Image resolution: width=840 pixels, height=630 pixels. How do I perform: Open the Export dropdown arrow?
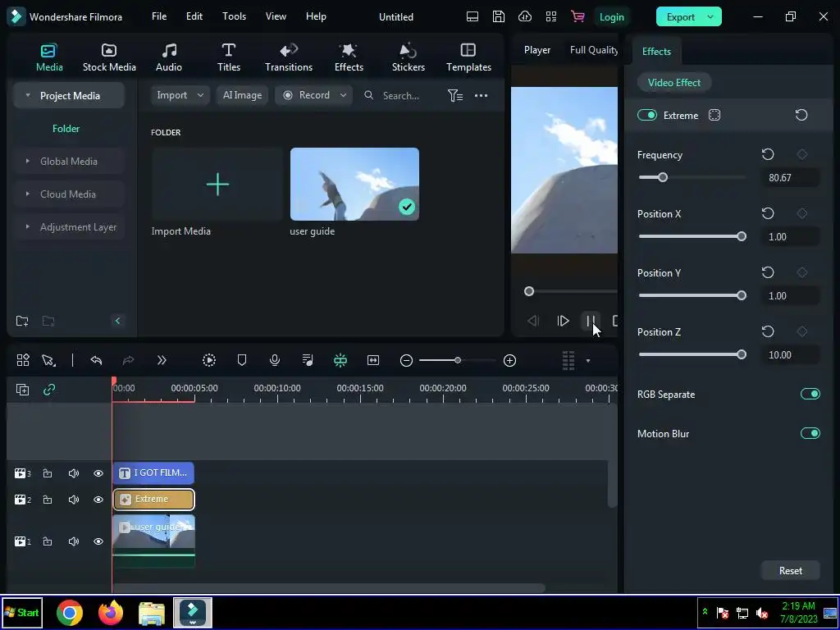point(710,16)
